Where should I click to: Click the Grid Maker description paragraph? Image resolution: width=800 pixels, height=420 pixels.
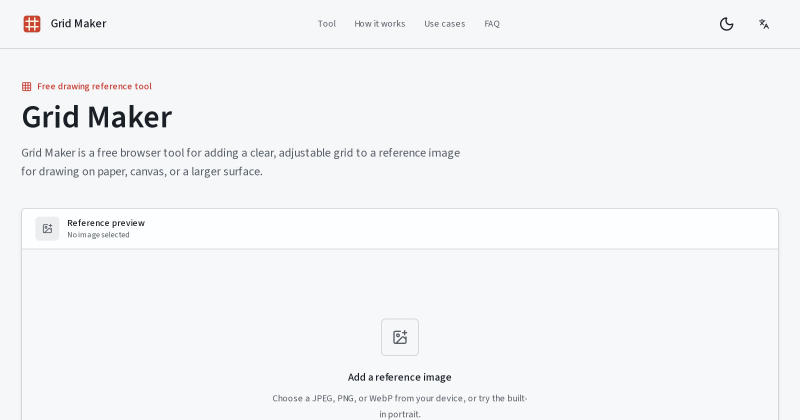pos(241,162)
